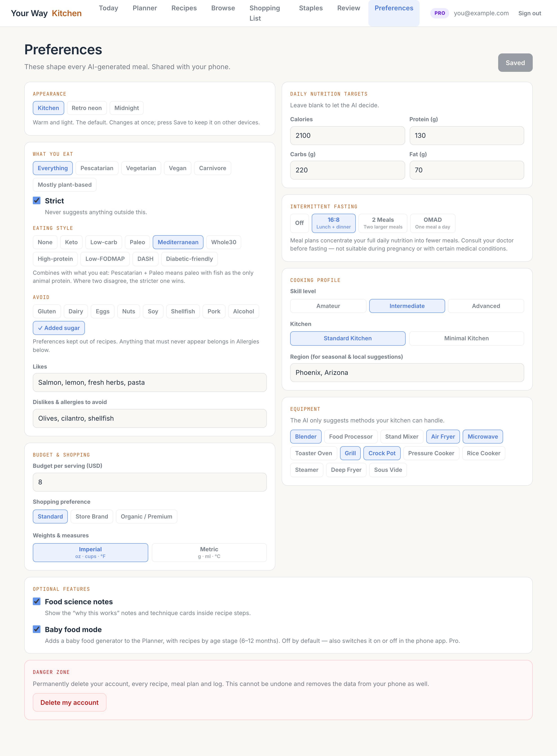Image resolution: width=557 pixels, height=756 pixels.
Task: Pick the Keto eating style
Action: [71, 242]
